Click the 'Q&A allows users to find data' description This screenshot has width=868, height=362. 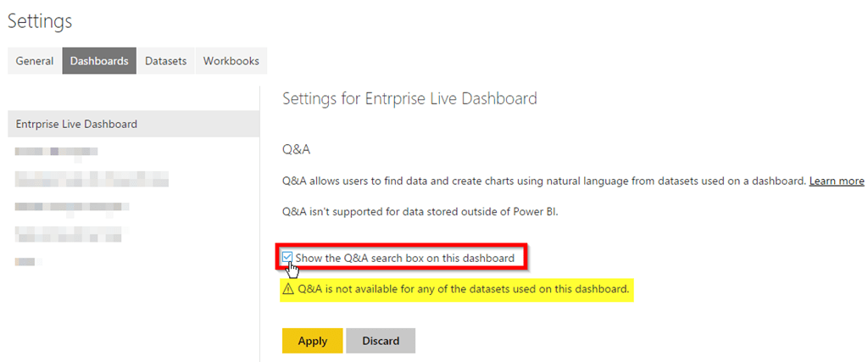[543, 181]
